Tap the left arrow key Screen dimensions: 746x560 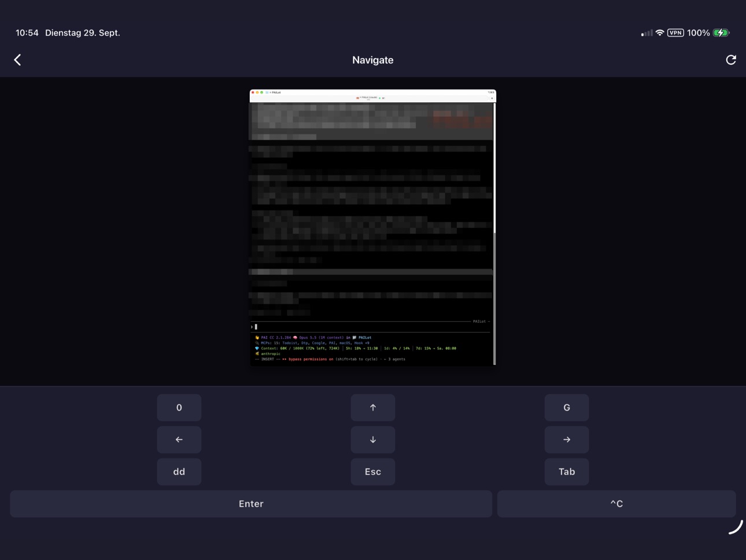[179, 440]
